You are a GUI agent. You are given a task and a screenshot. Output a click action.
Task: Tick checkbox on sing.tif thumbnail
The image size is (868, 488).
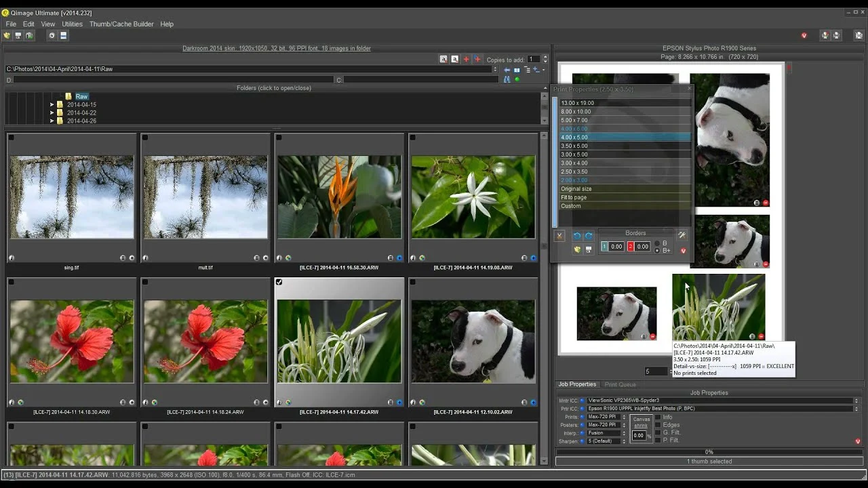click(11, 138)
